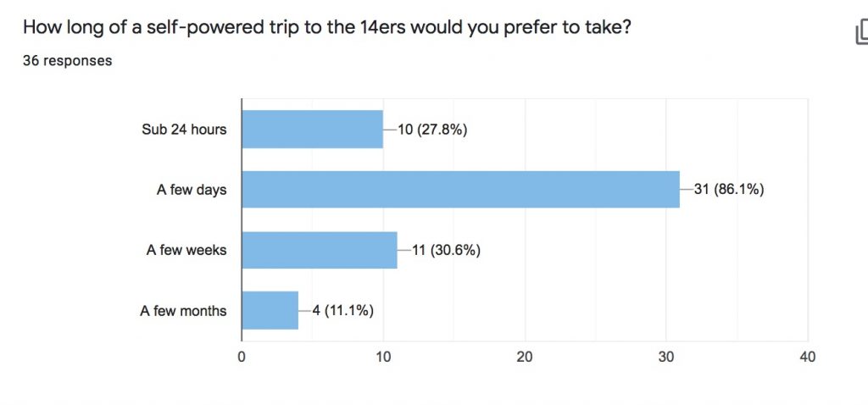868x405 pixels.
Task: Click the "4 (11.1%)" value label
Action: [342, 310]
